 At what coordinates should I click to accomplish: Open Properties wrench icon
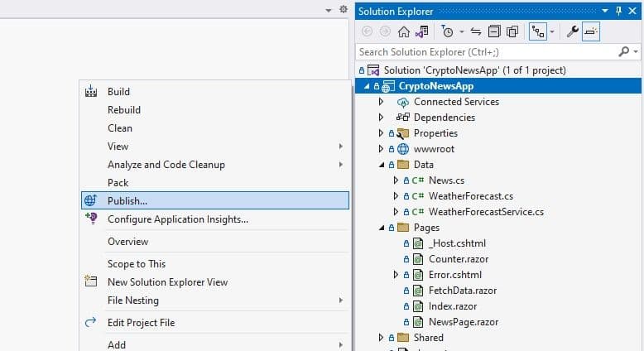pyautogui.click(x=572, y=31)
